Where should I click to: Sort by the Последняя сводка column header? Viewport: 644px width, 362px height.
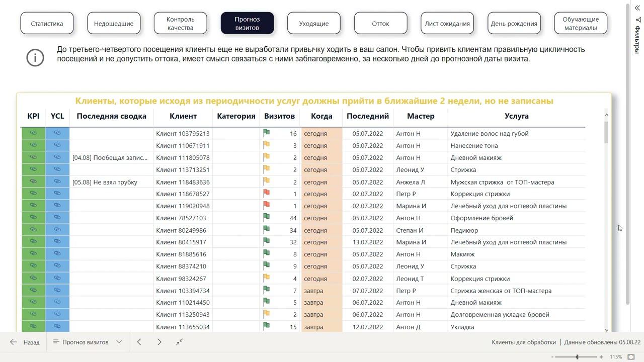click(x=112, y=116)
